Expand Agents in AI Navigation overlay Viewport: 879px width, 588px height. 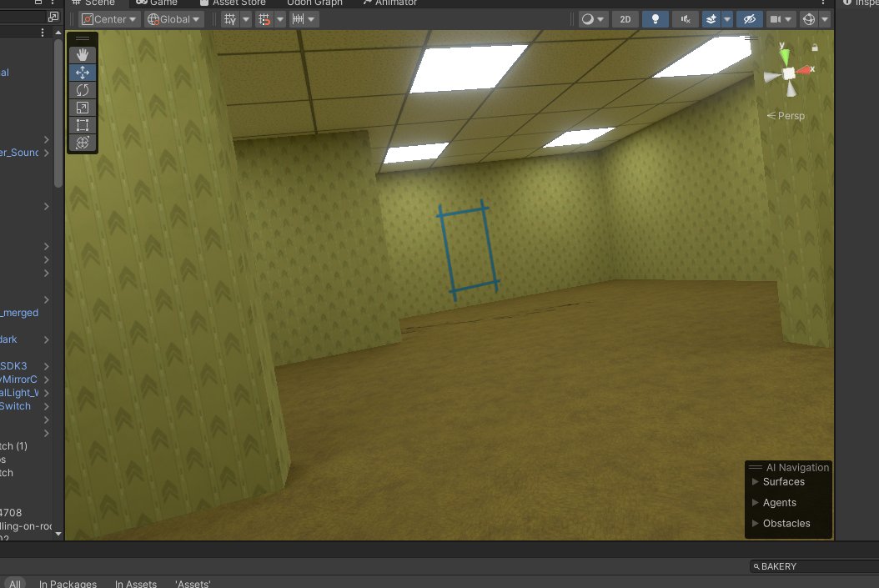(x=755, y=502)
